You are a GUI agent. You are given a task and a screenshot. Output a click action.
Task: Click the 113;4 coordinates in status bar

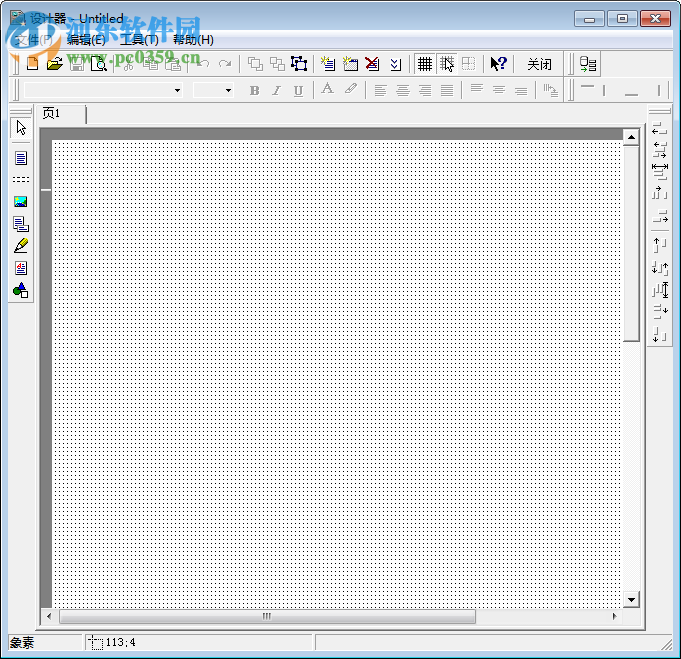click(x=121, y=642)
